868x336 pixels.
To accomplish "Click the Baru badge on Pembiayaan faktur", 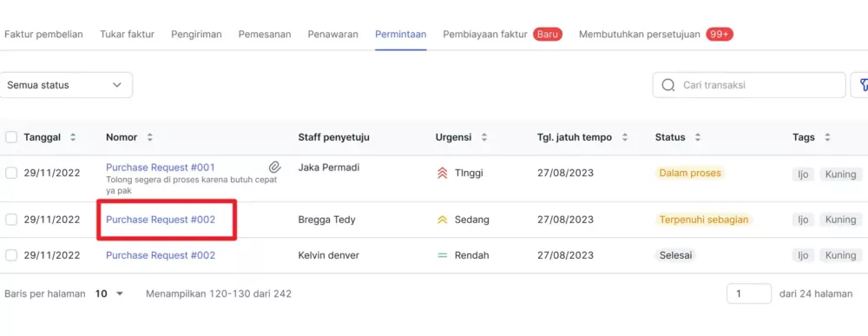I will (x=548, y=35).
